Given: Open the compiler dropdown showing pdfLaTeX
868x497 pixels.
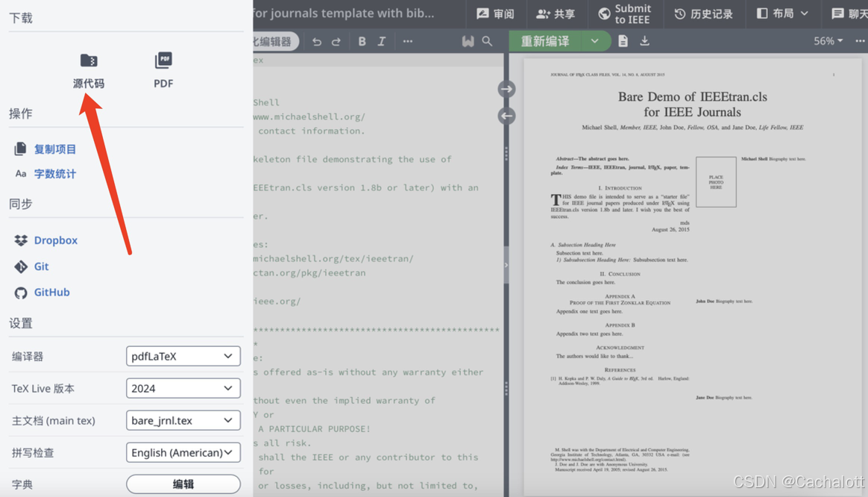Looking at the screenshot, I should [x=183, y=356].
